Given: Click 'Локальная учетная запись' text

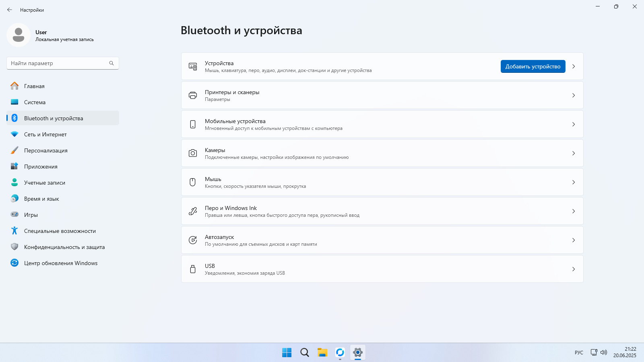Looking at the screenshot, I should tap(64, 39).
